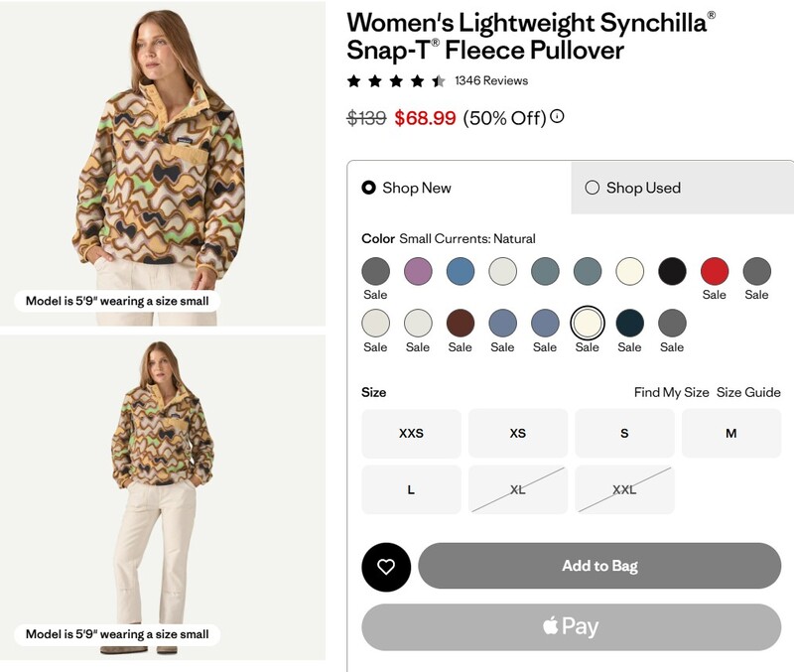The width and height of the screenshot is (794, 672).
Task: Select the Shop New radio option
Action: [369, 188]
